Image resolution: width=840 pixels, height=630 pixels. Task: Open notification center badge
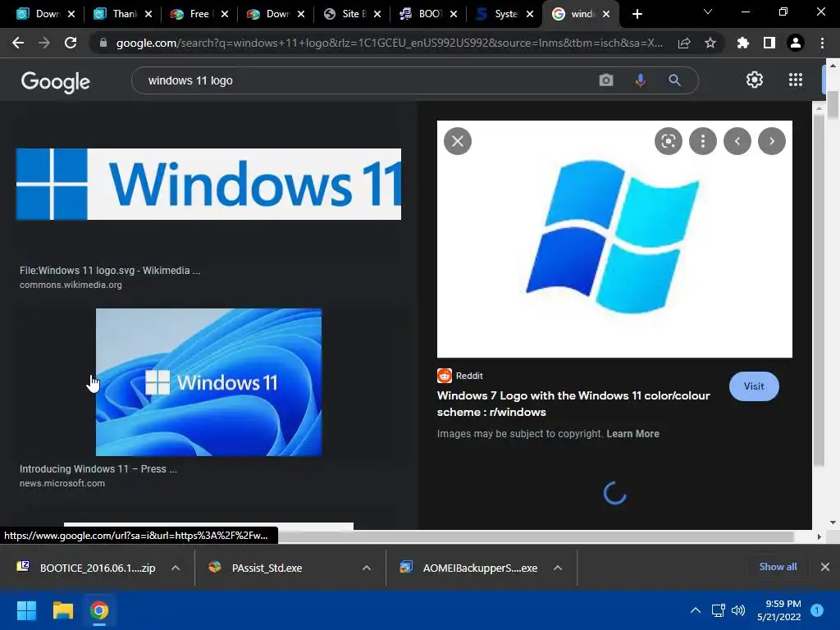[x=817, y=610]
